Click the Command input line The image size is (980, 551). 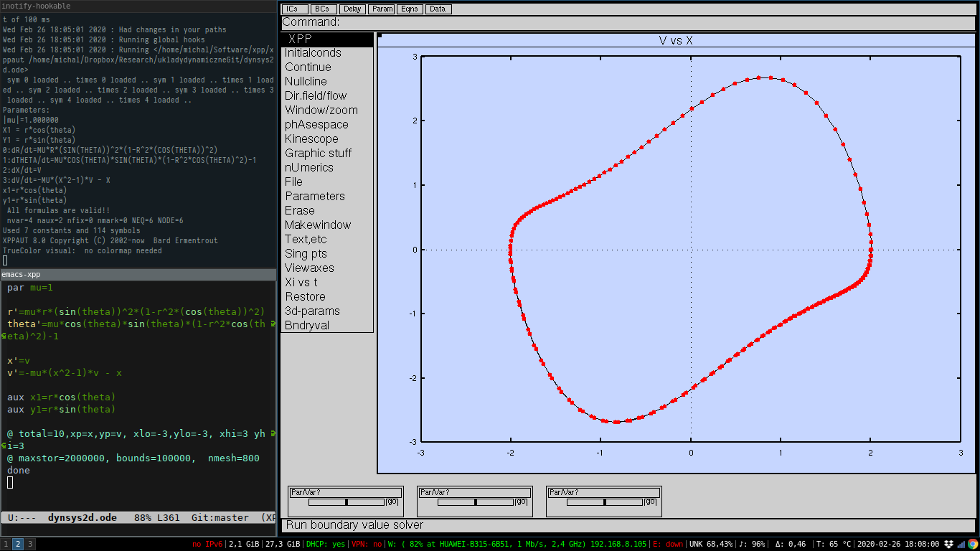pos(628,23)
